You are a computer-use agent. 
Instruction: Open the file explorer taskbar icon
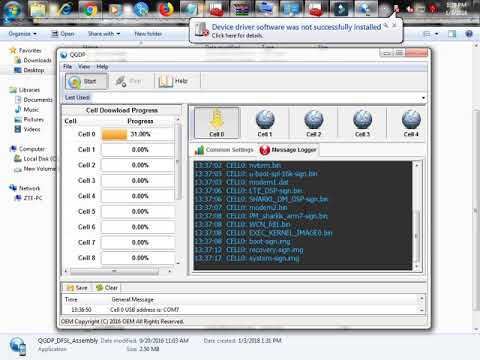point(39,9)
